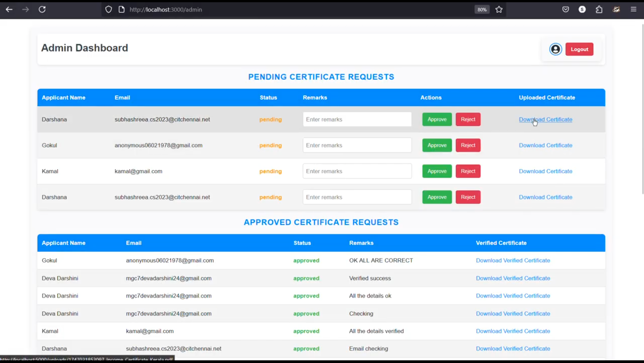Open the Pocket save icon
This screenshot has height=363, width=644.
coord(566,9)
